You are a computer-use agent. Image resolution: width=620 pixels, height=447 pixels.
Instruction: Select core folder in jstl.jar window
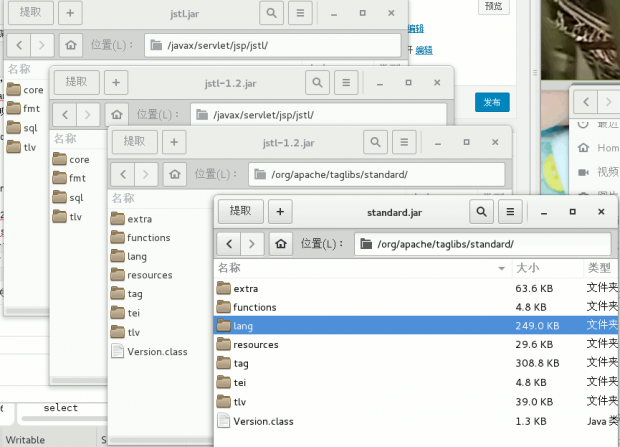coord(32,90)
